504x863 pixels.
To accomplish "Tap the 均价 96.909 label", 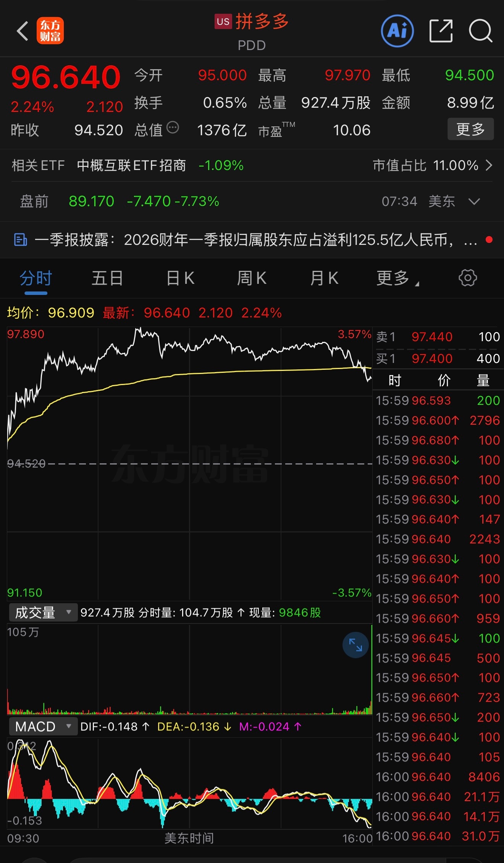I will pyautogui.click(x=50, y=313).
